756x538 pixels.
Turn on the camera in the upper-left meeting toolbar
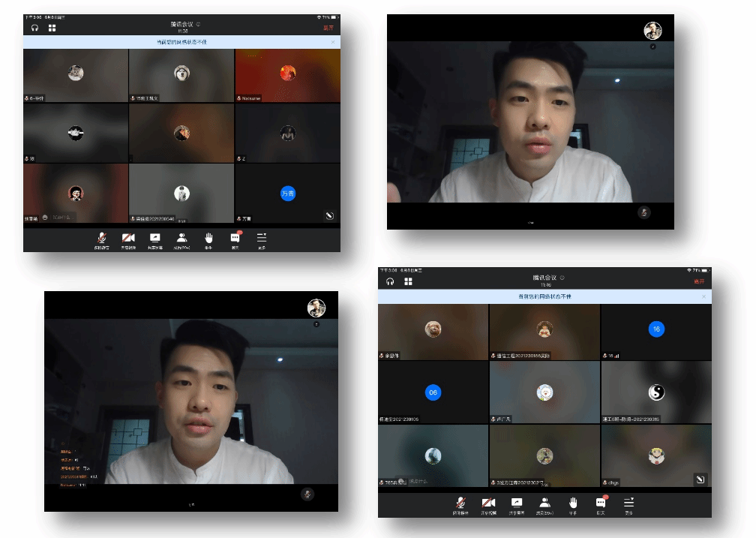pos(128,238)
